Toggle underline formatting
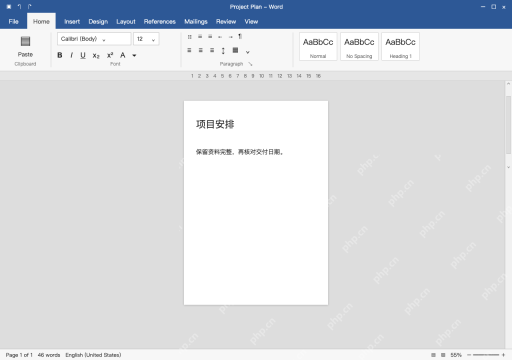 tap(83, 55)
